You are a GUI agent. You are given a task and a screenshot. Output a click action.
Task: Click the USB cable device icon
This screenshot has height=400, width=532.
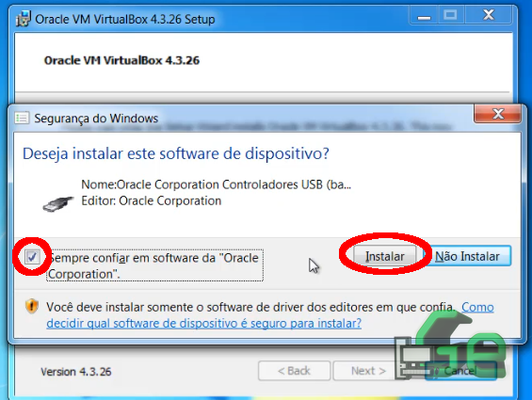(58, 204)
